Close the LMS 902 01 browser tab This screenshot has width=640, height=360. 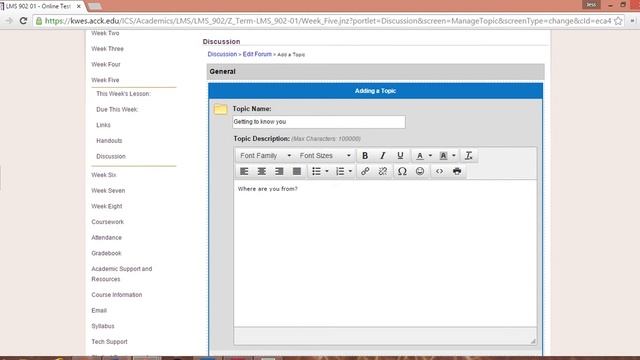click(x=78, y=6)
